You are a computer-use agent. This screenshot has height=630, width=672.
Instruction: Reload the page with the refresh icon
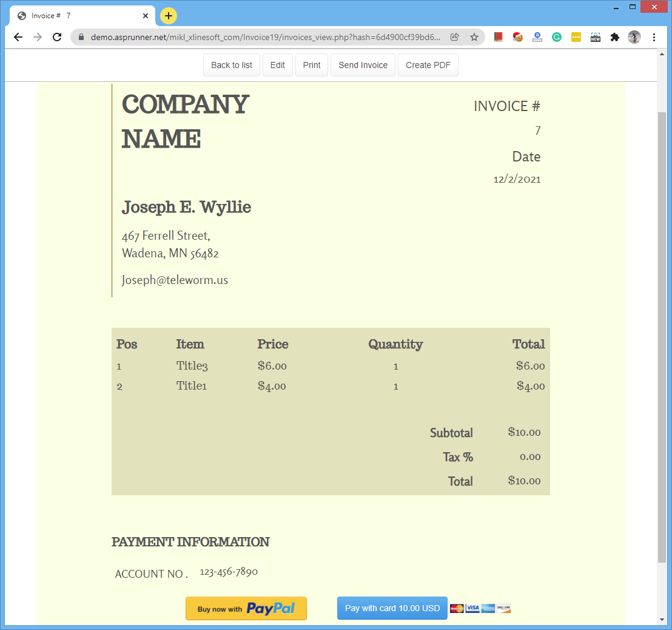click(x=57, y=37)
